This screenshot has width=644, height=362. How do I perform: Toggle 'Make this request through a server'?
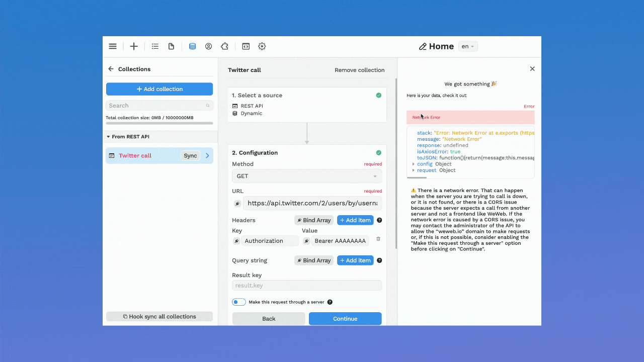tap(238, 302)
